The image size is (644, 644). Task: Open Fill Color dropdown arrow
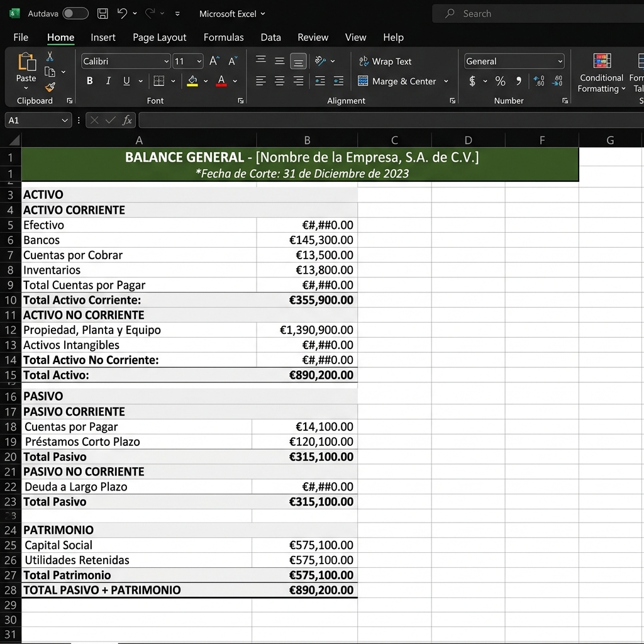click(206, 81)
